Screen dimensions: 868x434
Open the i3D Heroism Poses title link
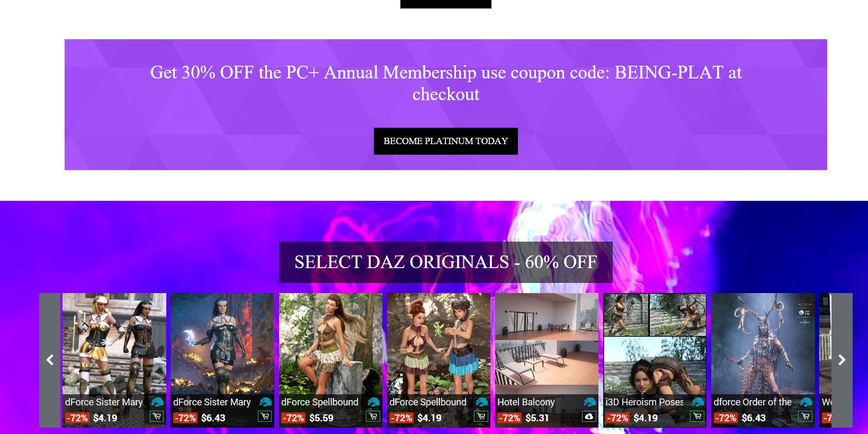pyautogui.click(x=645, y=402)
